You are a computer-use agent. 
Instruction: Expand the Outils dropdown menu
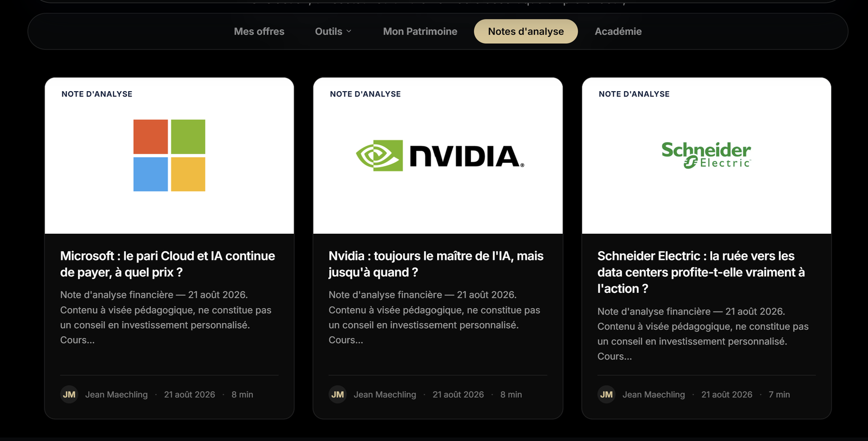333,31
